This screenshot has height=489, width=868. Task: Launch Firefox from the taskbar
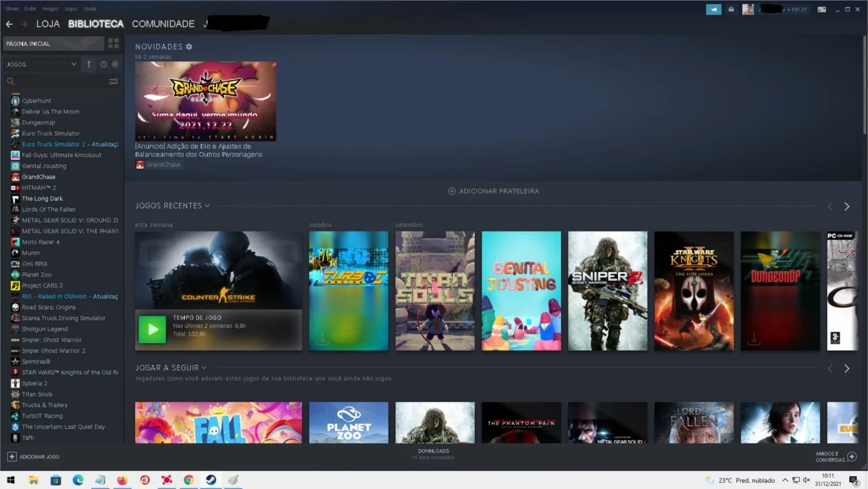point(122,480)
